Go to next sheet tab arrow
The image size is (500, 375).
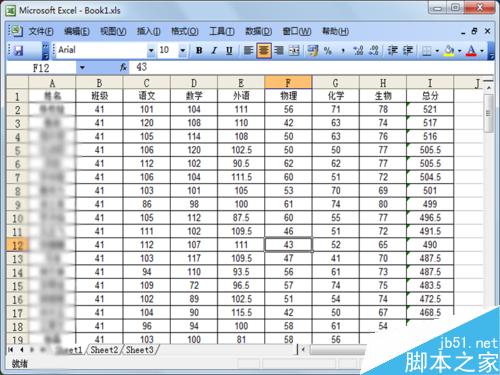tap(32, 350)
